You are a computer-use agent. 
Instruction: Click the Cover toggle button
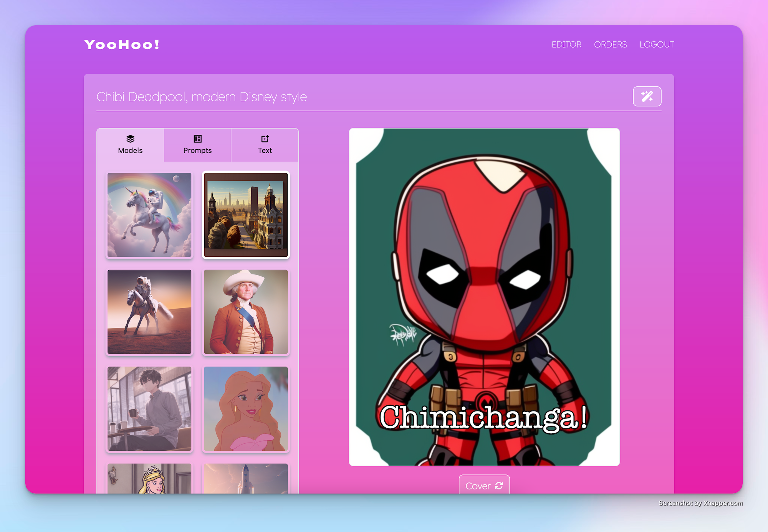(484, 484)
